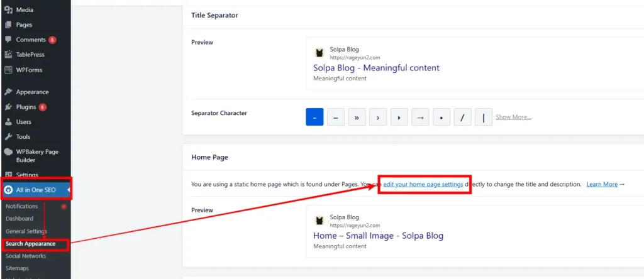Click the All in One SEO gear icon
Screen dimensions: 644x279
tap(8, 190)
